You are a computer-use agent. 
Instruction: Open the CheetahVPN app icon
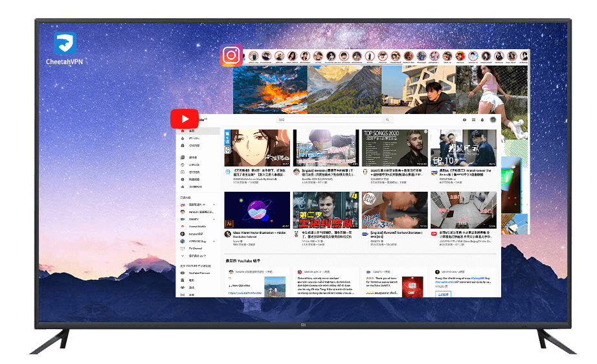coord(65,43)
